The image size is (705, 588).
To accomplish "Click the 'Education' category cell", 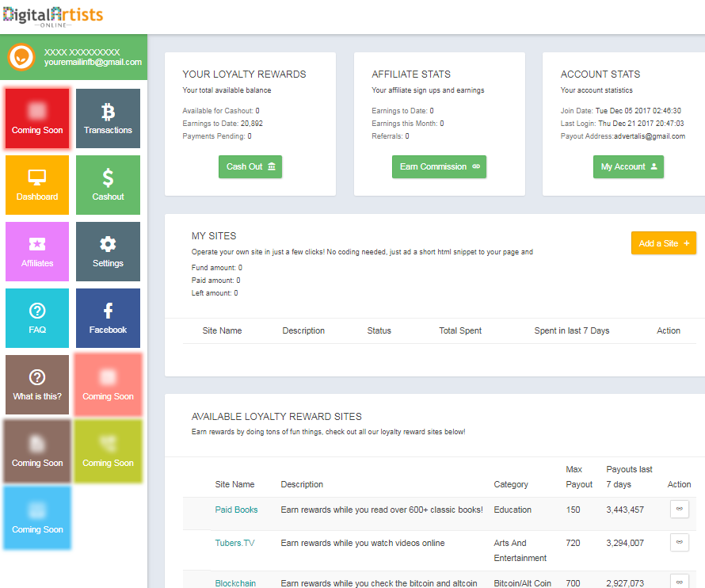I will tap(513, 510).
